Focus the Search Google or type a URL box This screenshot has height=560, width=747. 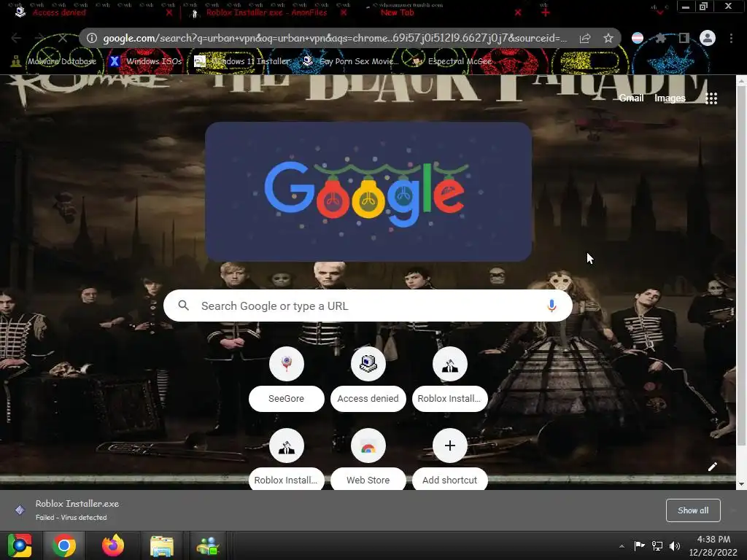(368, 306)
